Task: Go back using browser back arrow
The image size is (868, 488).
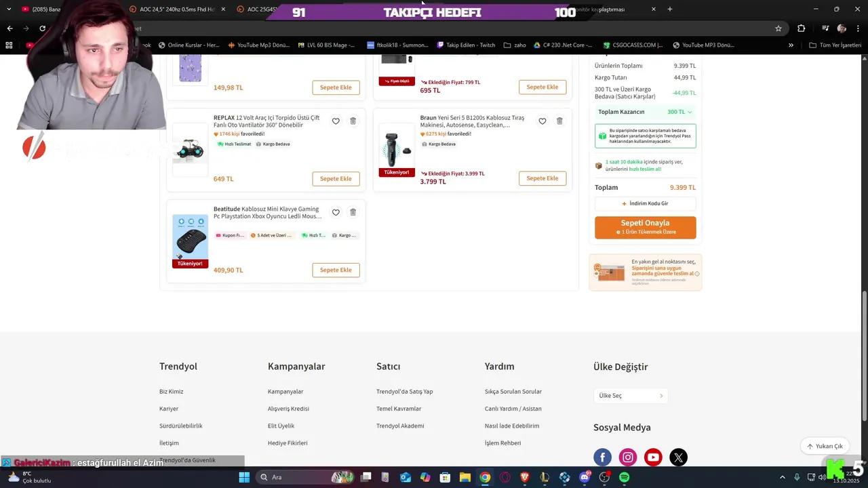Action: coord(9,28)
